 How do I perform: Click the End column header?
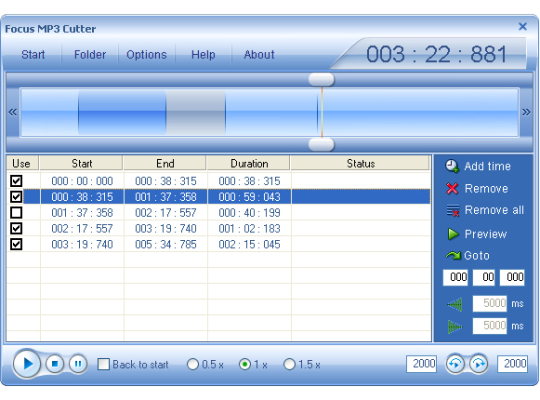(x=165, y=163)
